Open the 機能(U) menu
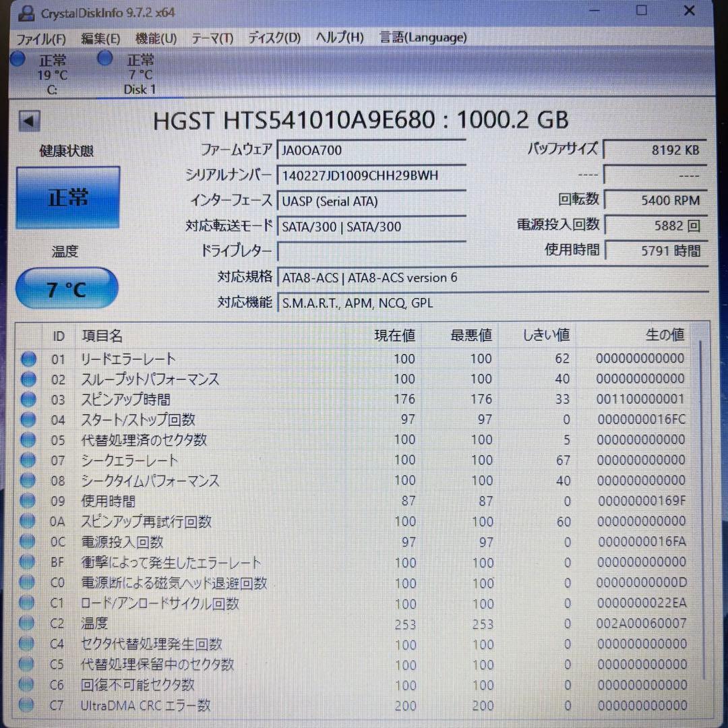Screen dimensions: 728x728 [156, 38]
